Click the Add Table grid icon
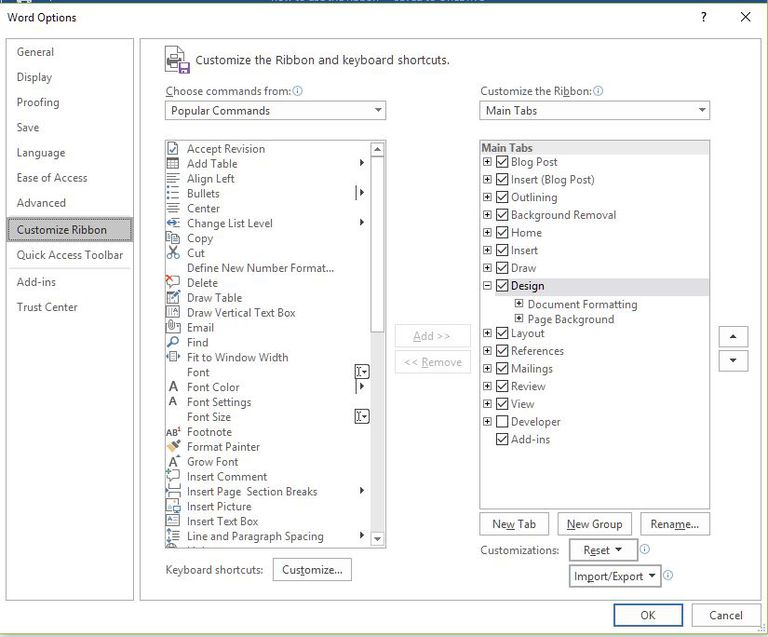 coord(173,163)
